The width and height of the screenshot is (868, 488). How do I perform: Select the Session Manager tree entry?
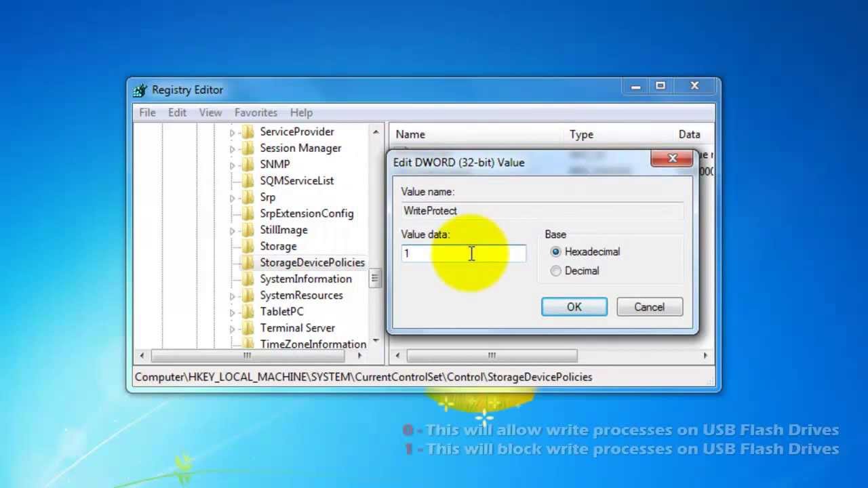pyautogui.click(x=300, y=148)
